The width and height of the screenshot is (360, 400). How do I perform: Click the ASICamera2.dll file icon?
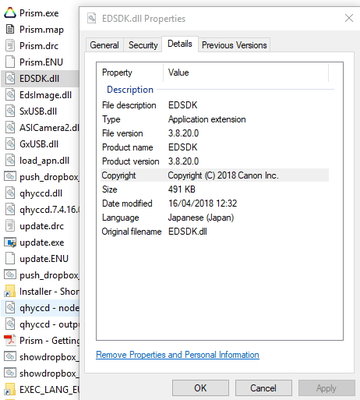(10, 127)
